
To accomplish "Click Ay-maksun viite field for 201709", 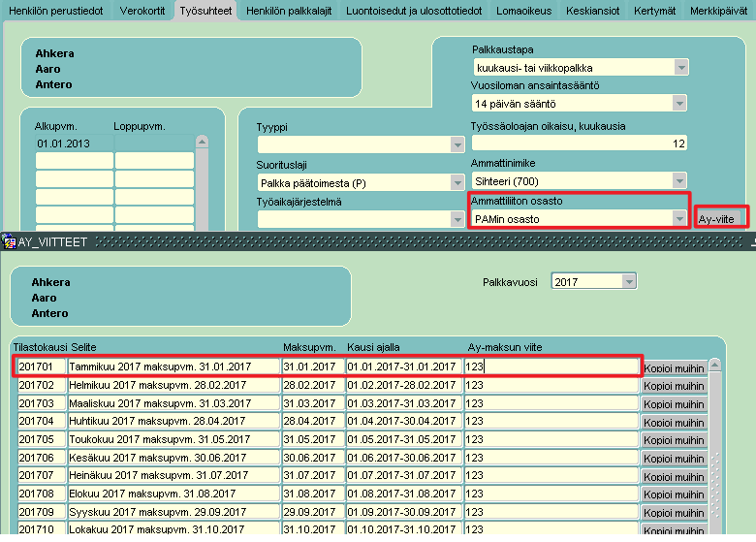I will tap(551, 512).
